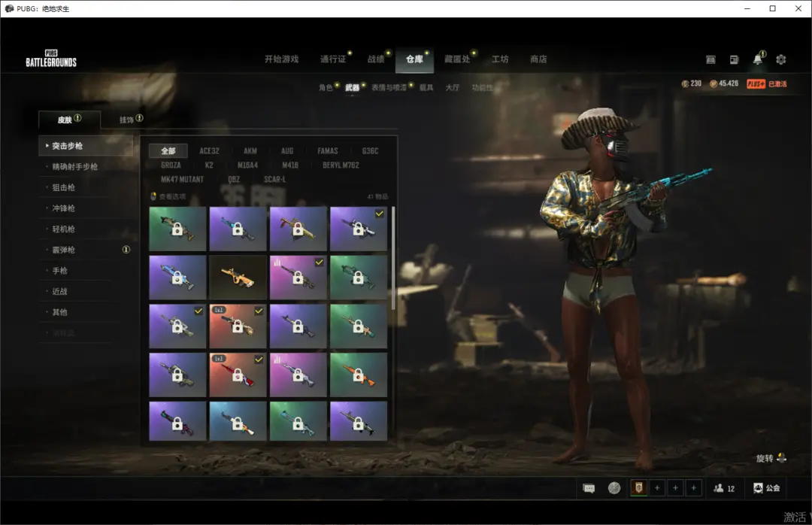
Task: Open the news panel icon beside the bell
Action: click(735, 59)
